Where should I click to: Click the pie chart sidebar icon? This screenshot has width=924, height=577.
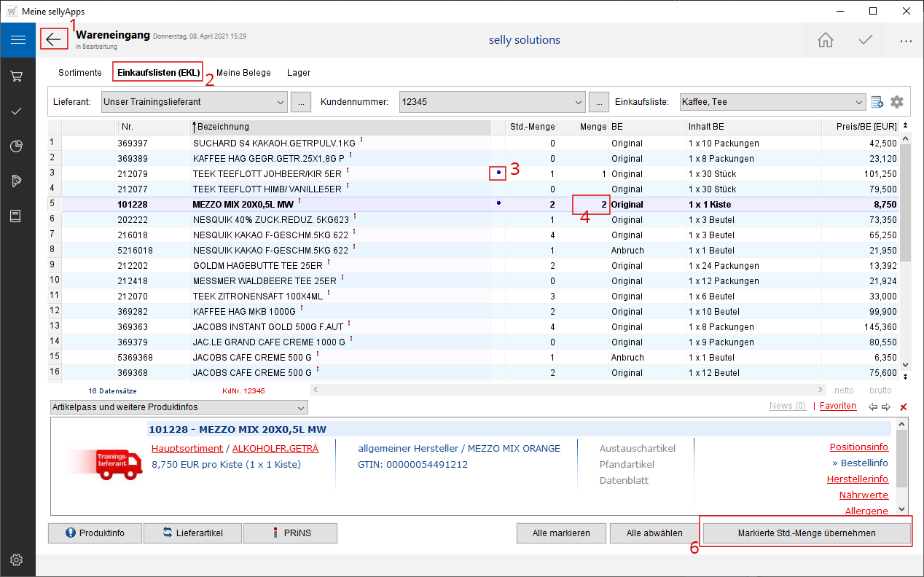[x=17, y=146]
